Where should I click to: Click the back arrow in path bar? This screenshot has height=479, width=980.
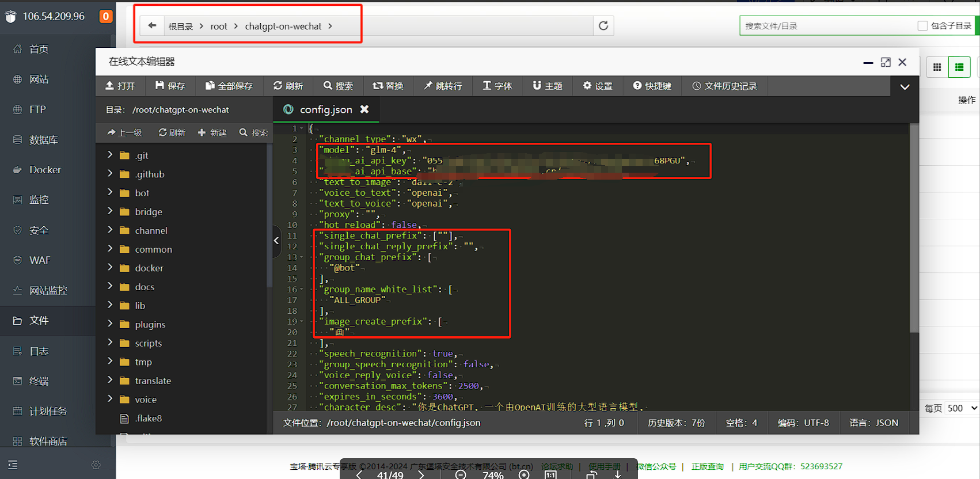point(152,26)
